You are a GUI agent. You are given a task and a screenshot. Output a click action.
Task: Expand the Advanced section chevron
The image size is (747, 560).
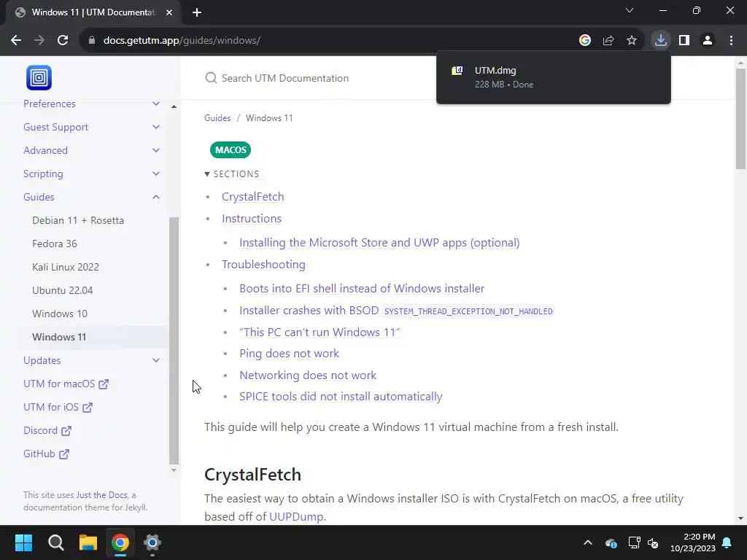click(x=156, y=150)
